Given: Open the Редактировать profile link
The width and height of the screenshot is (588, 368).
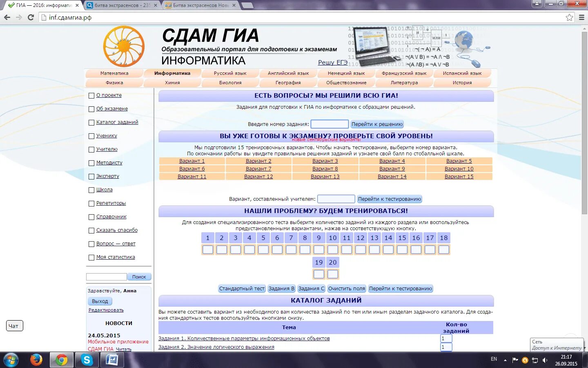Looking at the screenshot, I should 106,310.
